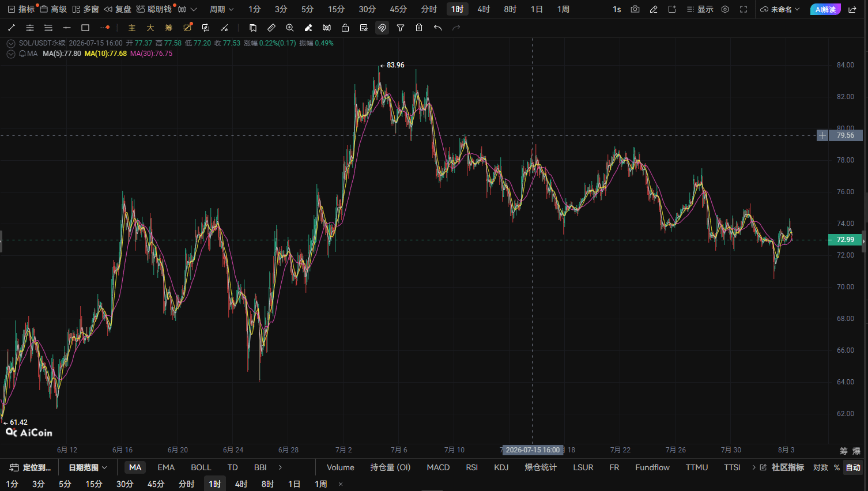Screen dimensions: 868x491
Task: Toggle the magnet link mode icon
Action: 382,28
